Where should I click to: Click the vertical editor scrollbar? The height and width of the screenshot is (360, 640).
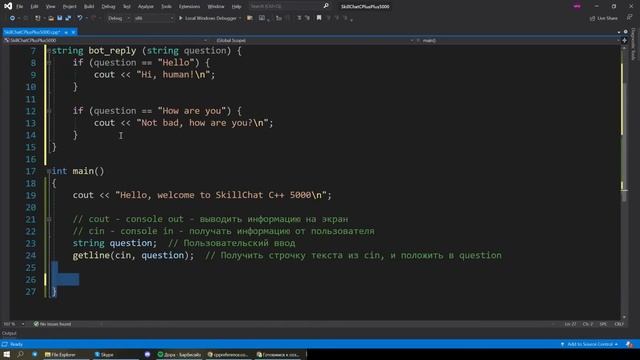[x=624, y=182]
